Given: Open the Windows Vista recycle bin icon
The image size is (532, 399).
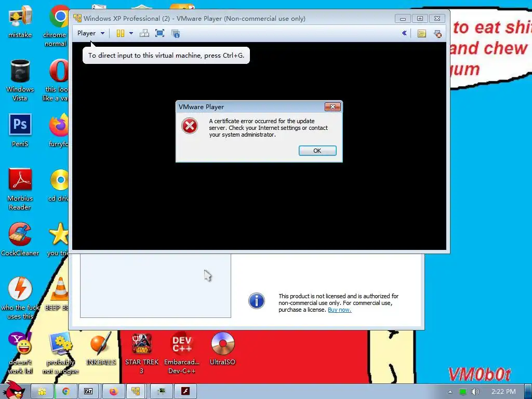Looking at the screenshot, I should coord(20,81).
